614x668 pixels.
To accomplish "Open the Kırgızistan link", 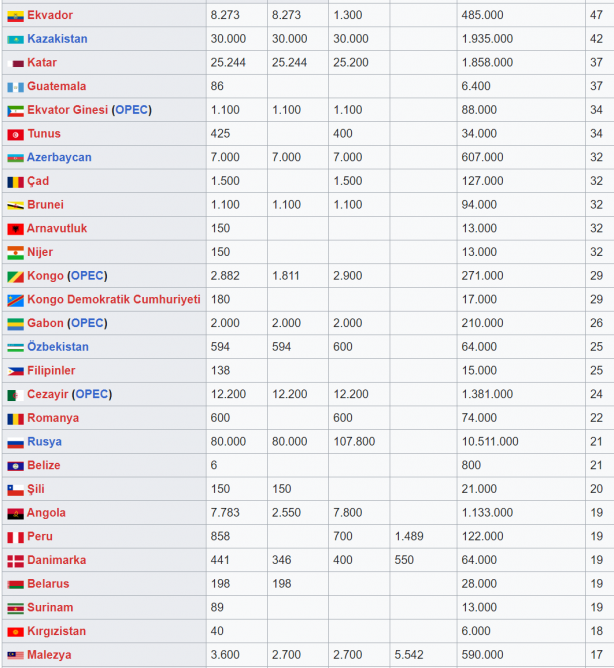I will tap(57, 632).
